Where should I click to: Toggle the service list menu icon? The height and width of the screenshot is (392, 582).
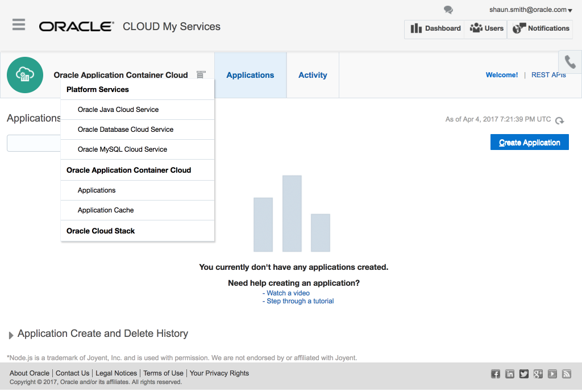201,74
